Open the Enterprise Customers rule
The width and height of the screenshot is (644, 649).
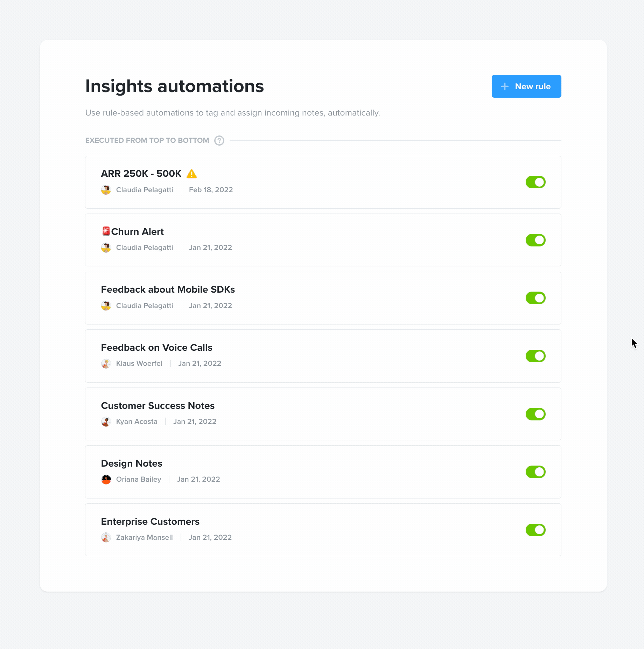pyautogui.click(x=323, y=530)
